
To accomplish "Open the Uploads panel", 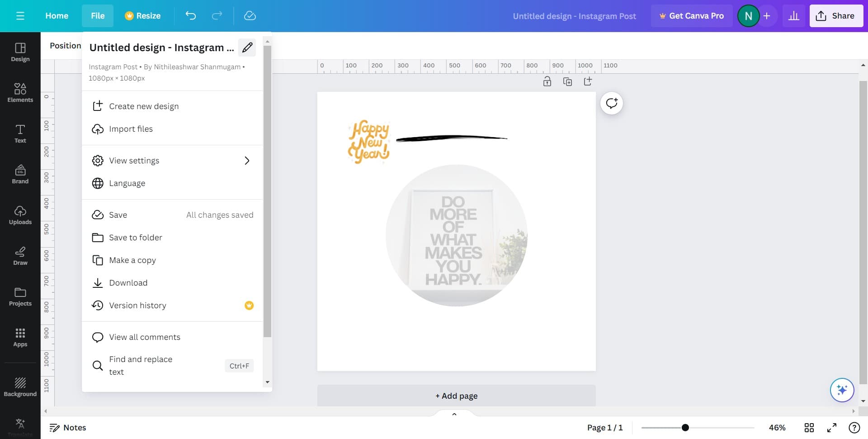I will (x=20, y=215).
